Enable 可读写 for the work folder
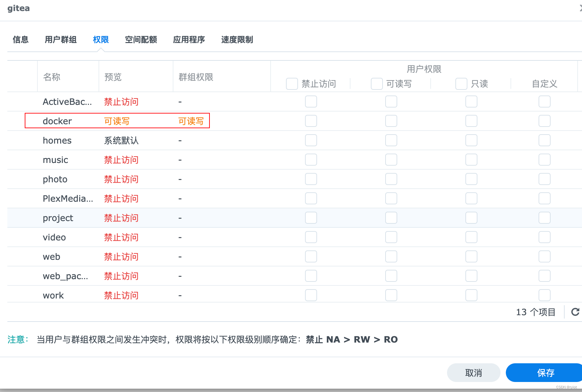The height and width of the screenshot is (392, 582). [x=391, y=295]
